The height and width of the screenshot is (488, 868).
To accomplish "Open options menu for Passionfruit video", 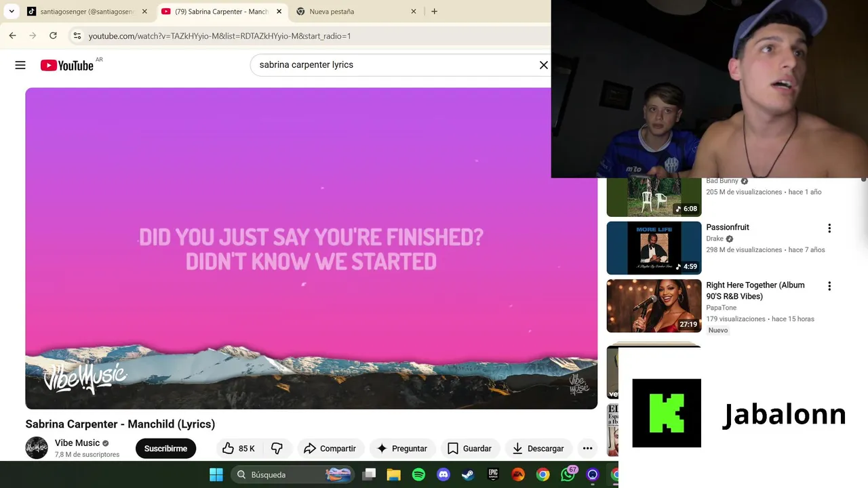I will pos(829,228).
